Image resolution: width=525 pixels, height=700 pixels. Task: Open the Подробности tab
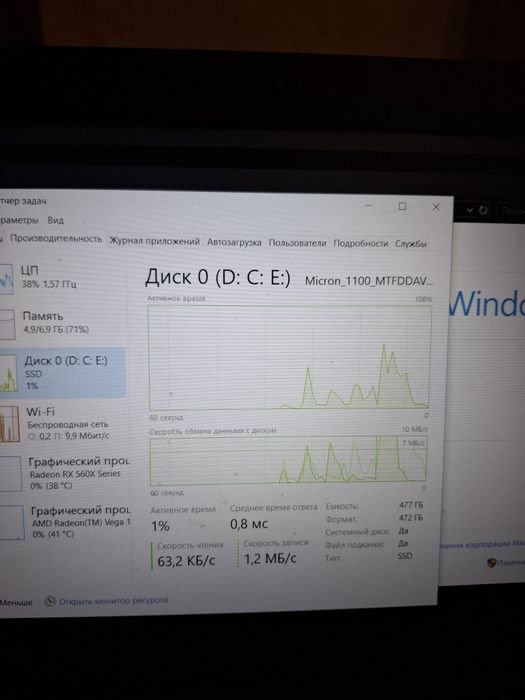361,244
